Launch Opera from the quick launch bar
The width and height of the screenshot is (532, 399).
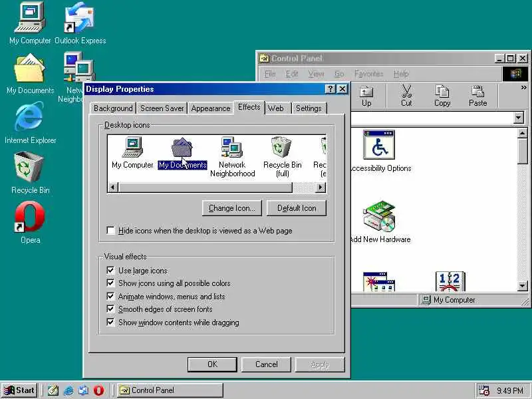(98, 390)
